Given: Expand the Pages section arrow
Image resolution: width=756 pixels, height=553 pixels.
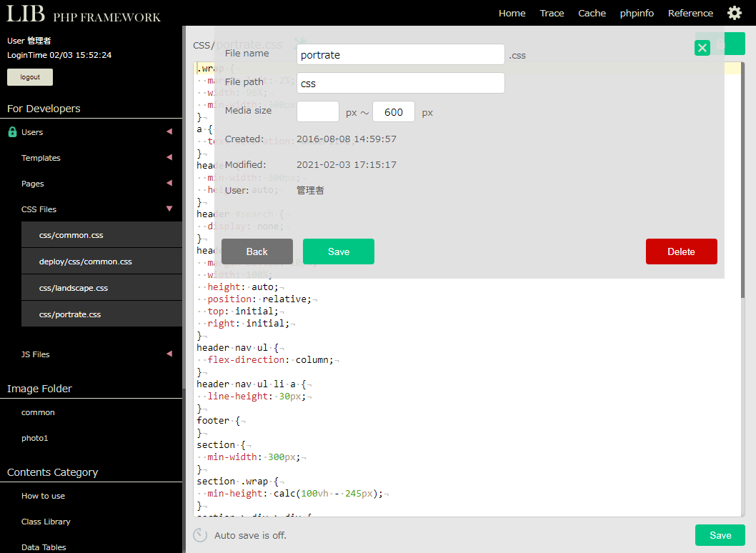Looking at the screenshot, I should 169,183.
